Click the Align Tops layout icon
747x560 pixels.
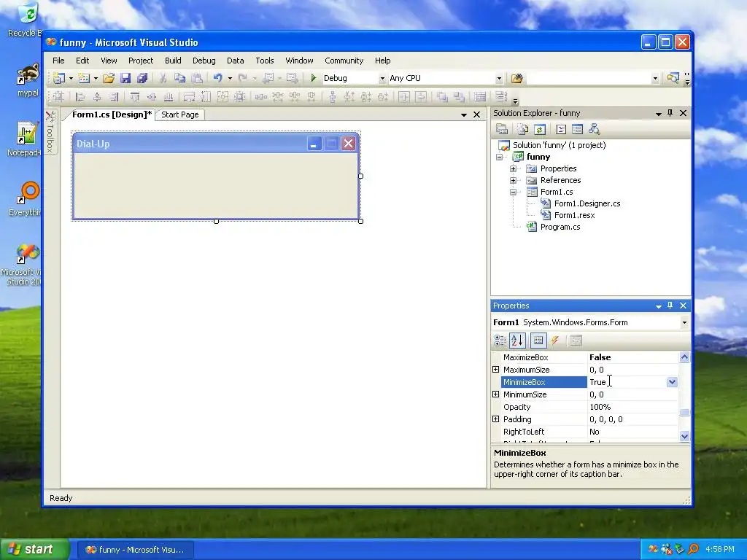135,97
